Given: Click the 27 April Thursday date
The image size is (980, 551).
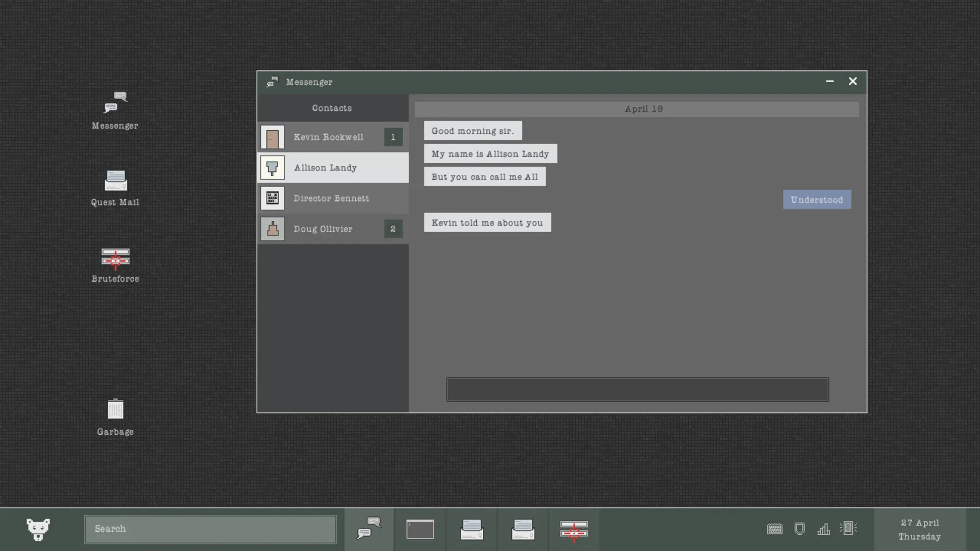Looking at the screenshot, I should pos(919,530).
